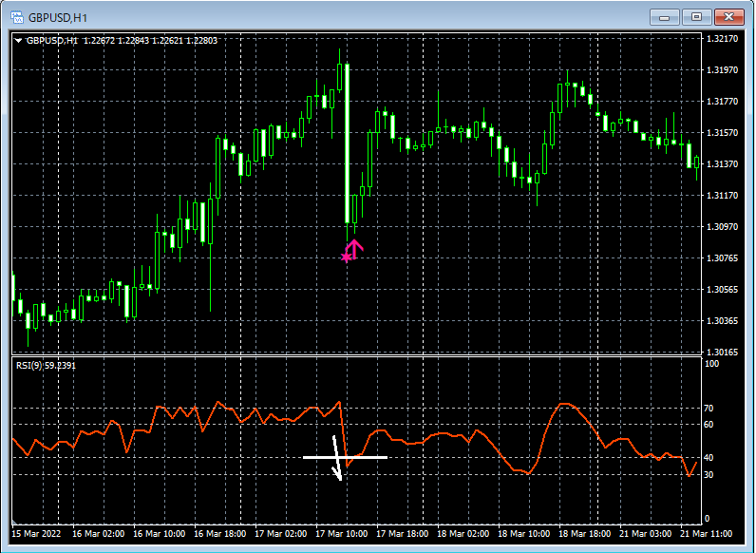The height and width of the screenshot is (553, 756).
Task: Click the 21 Mar 11:00 time label
Action: 706,534
